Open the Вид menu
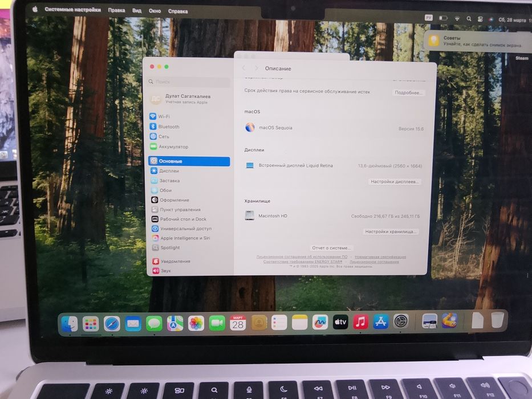 tap(137, 10)
